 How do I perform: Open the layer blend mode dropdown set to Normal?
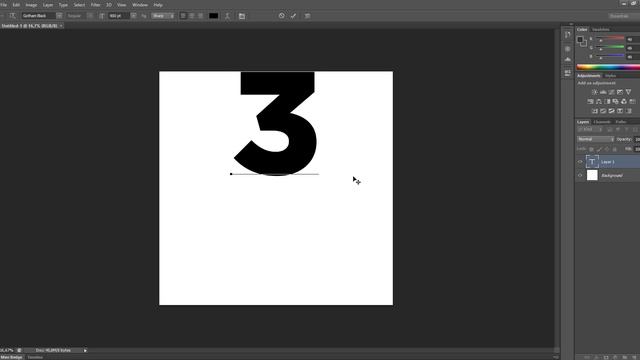pyautogui.click(x=595, y=139)
